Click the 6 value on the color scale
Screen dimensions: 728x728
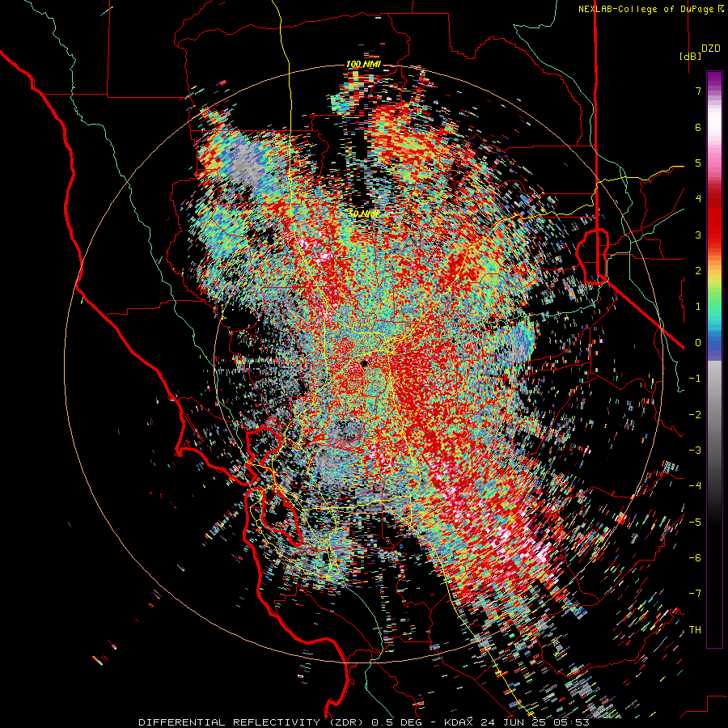click(698, 127)
